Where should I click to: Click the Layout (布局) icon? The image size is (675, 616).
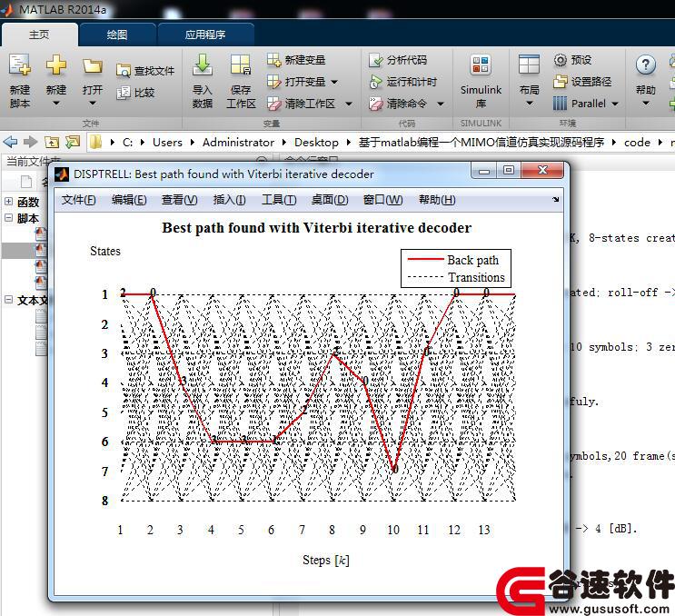529,65
